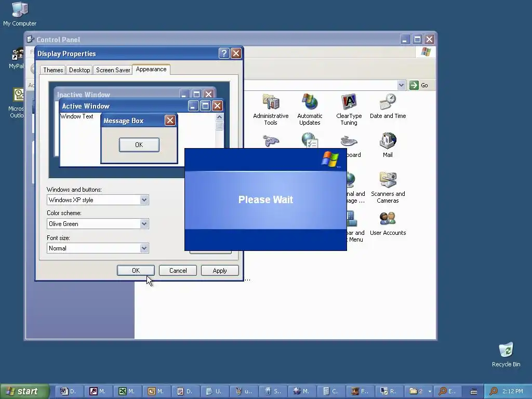This screenshot has width=532, height=399.
Task: Select the MyPal desktop shortcut
Action: 16,58
